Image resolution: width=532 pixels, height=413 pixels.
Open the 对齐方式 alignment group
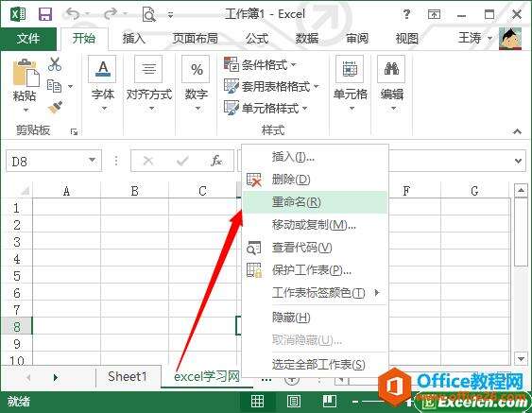pyautogui.click(x=149, y=84)
